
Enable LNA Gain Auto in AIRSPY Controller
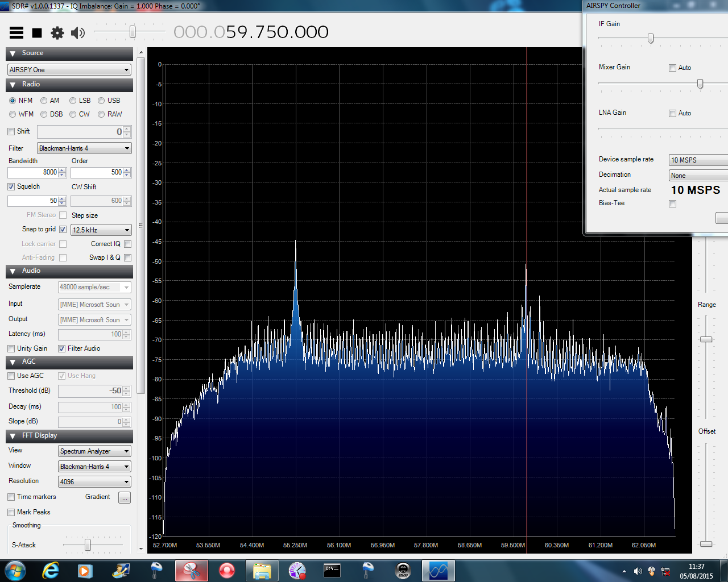[x=672, y=113]
